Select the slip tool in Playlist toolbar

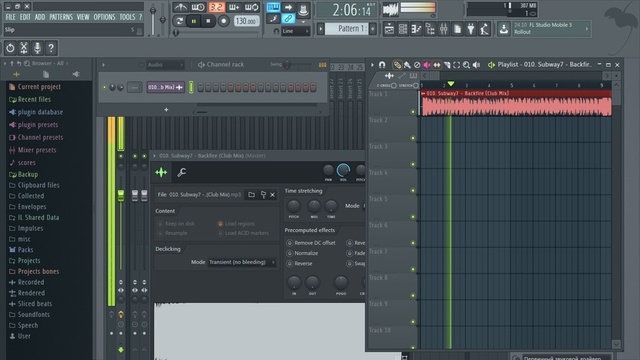point(437,64)
